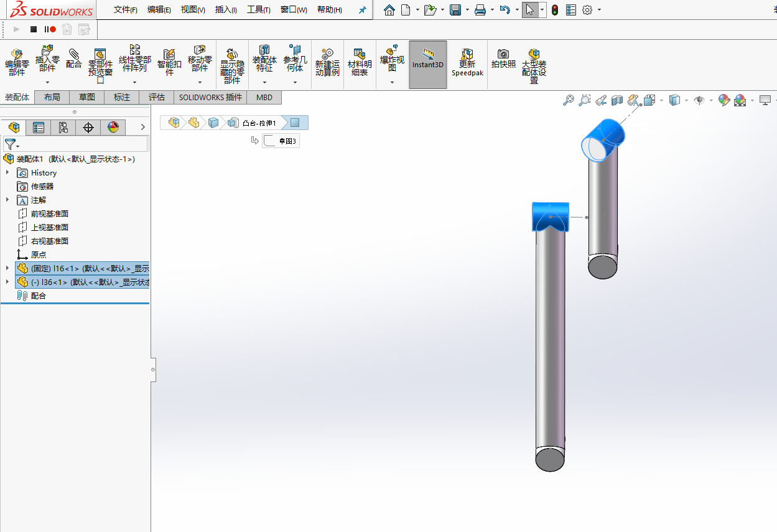777x532 pixels.
Task: Open the 插入 menu
Action: tap(225, 10)
